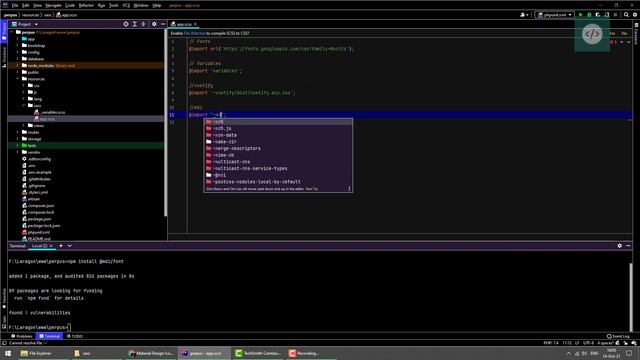This screenshot has width=640, height=360.
Task: Click the UTF-8 encoding status bar entry
Action: coord(588,343)
